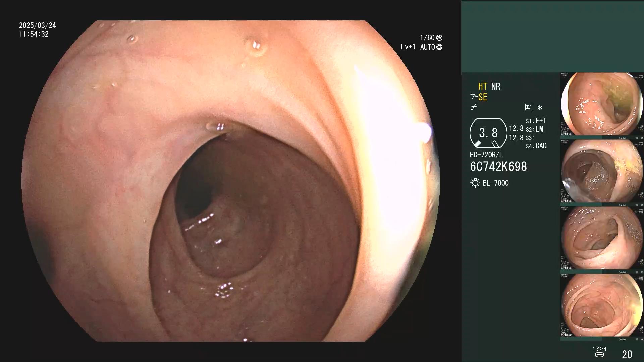This screenshot has width=644, height=362.
Task: Click the shutter speed icon after 1/60
Action: click(x=439, y=38)
